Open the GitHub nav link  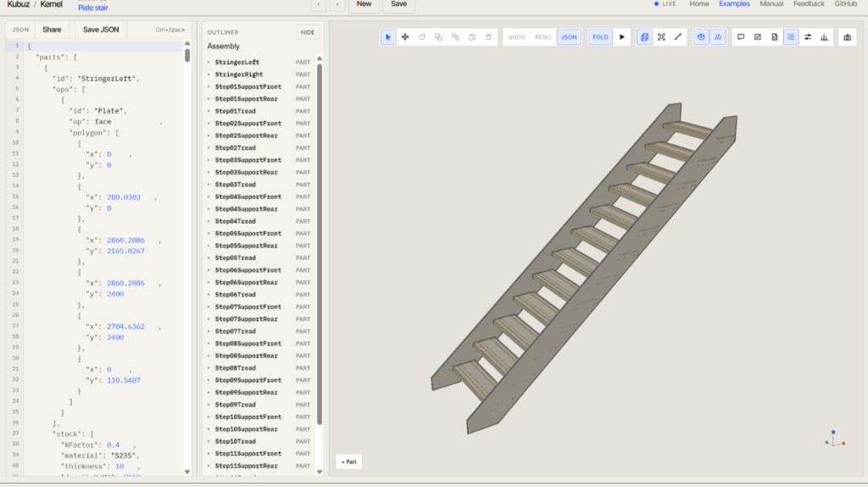pos(846,4)
